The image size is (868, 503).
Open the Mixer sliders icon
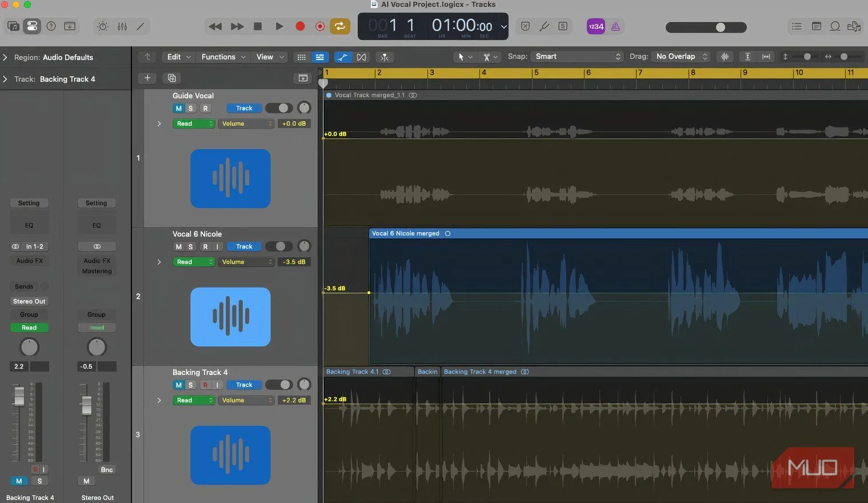coord(122,26)
